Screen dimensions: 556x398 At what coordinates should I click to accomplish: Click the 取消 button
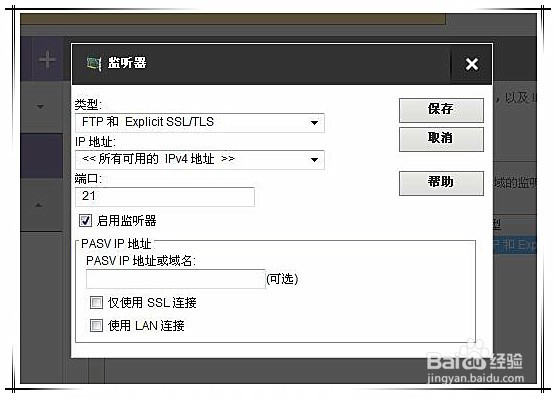(x=441, y=139)
